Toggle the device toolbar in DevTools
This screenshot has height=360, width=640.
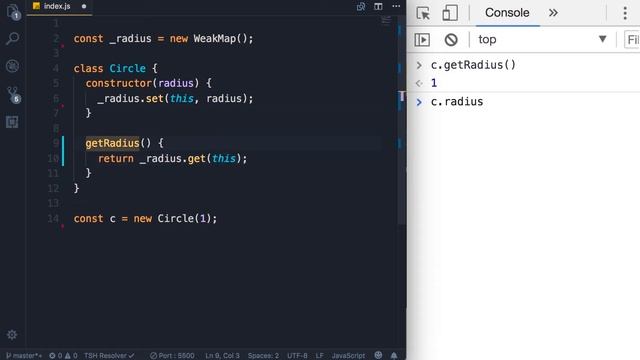click(450, 13)
